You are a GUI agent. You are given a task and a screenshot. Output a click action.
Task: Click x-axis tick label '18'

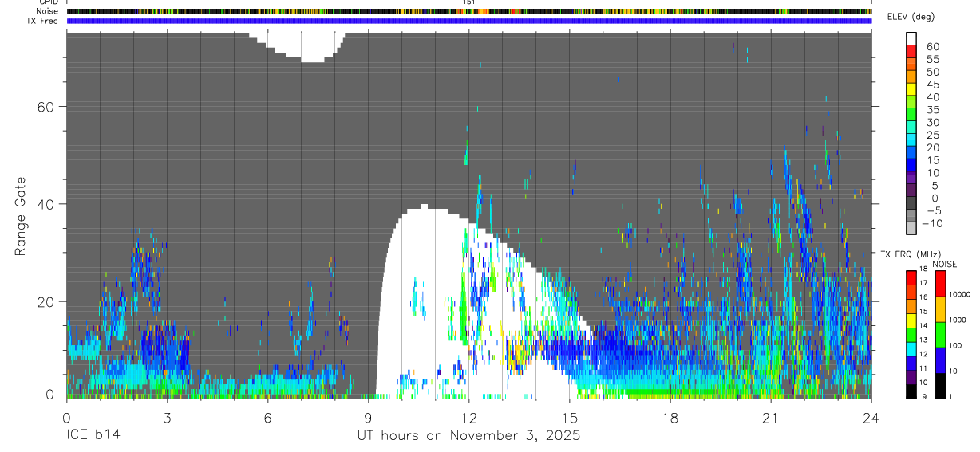670,418
